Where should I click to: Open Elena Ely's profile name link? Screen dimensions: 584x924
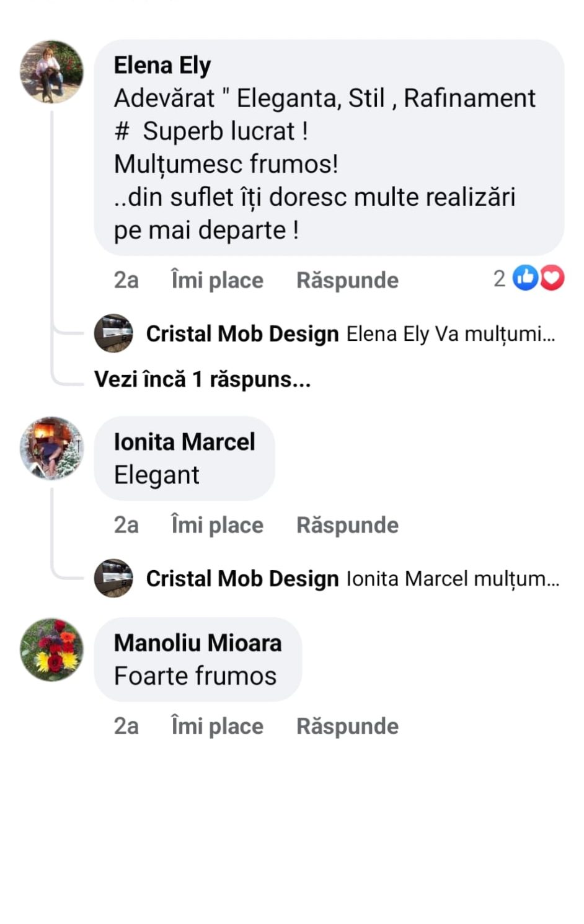click(x=162, y=65)
